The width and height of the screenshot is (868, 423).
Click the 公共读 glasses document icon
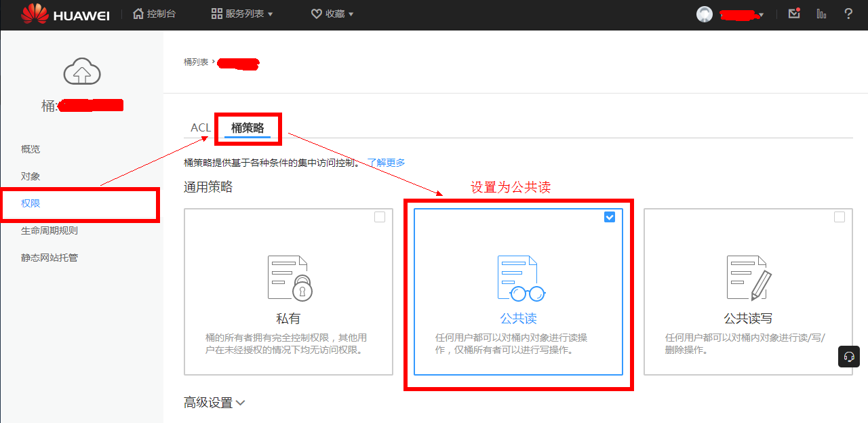click(x=521, y=279)
